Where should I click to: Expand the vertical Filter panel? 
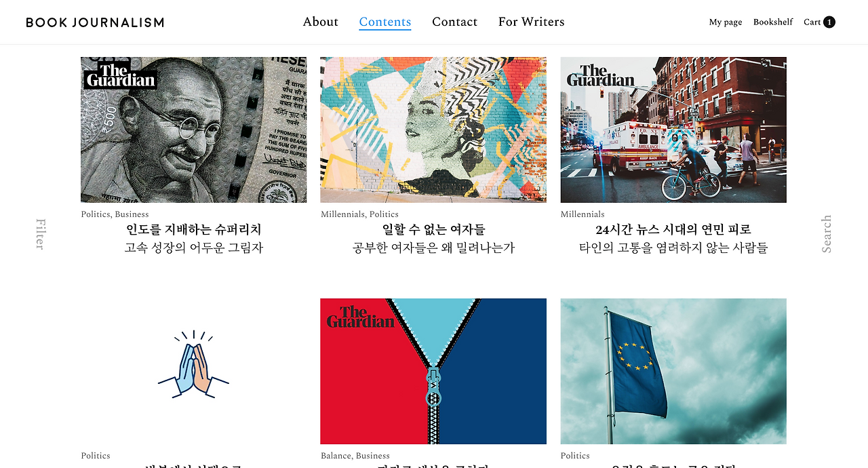click(40, 234)
